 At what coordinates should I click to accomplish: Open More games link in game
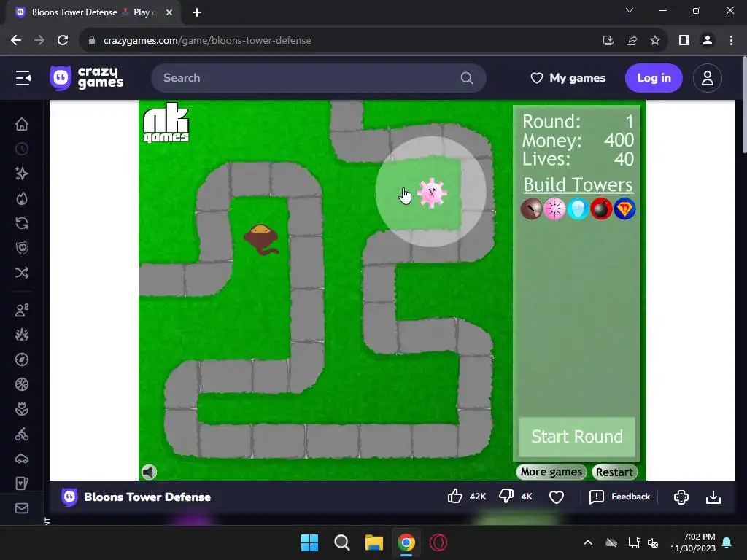551,472
